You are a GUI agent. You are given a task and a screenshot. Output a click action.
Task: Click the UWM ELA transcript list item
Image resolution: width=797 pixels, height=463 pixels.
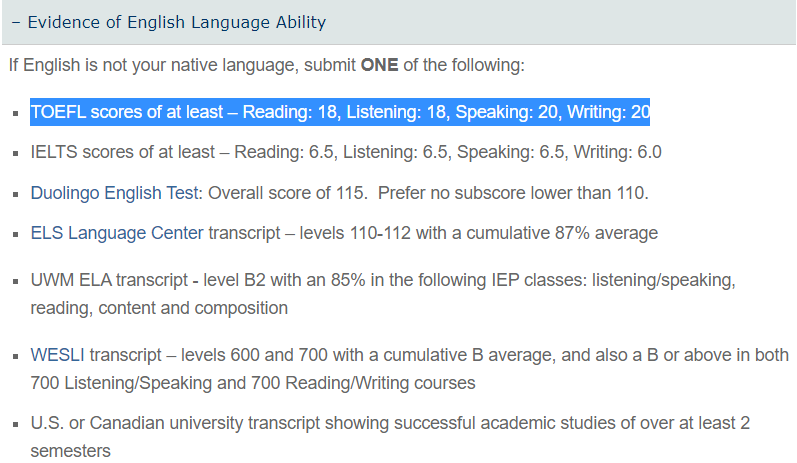(383, 294)
